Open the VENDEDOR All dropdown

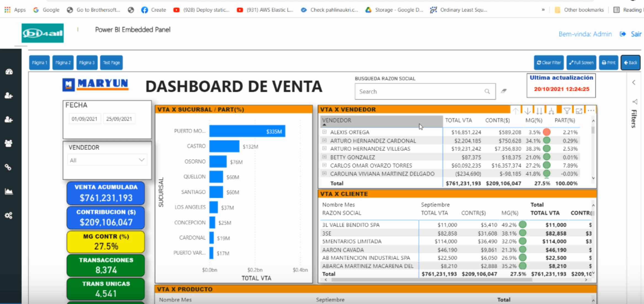[107, 160]
